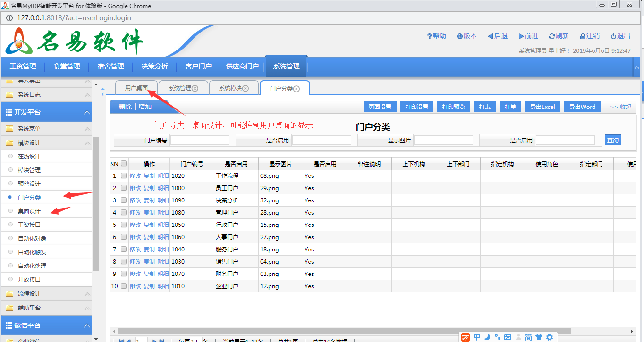Image resolution: width=644 pixels, height=342 pixels.
Task: Click the 门户编号 search input field
Action: point(200,140)
